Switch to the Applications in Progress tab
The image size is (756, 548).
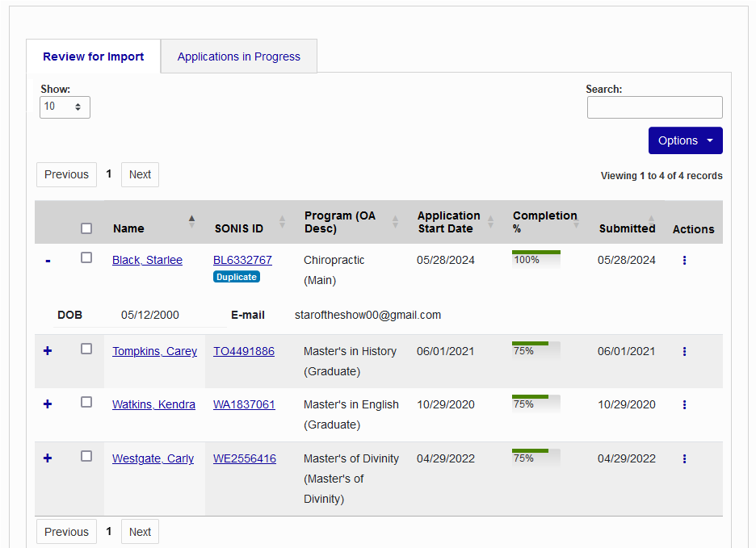[238, 56]
